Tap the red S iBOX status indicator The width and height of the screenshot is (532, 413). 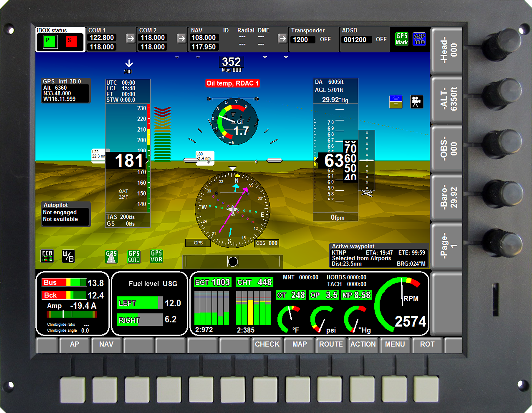[71, 42]
